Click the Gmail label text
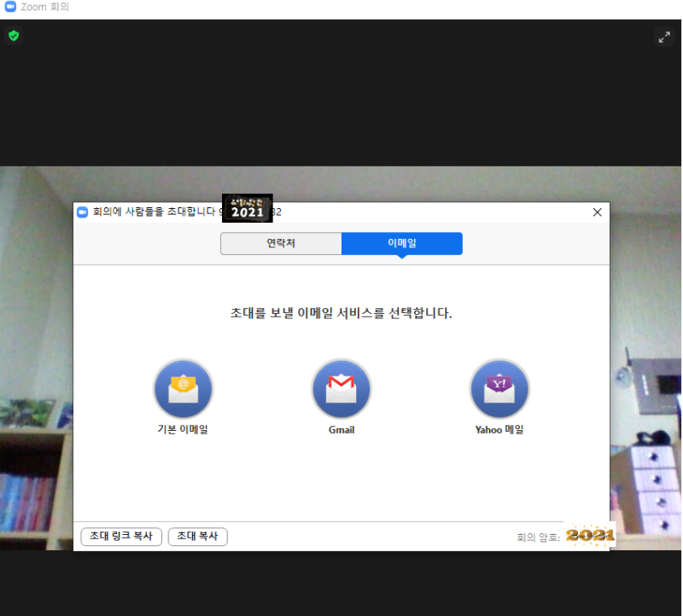683x616 pixels. [x=341, y=430]
